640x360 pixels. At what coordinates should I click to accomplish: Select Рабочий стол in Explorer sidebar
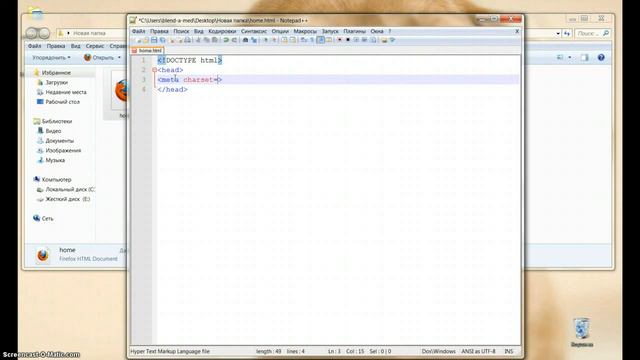click(x=58, y=102)
